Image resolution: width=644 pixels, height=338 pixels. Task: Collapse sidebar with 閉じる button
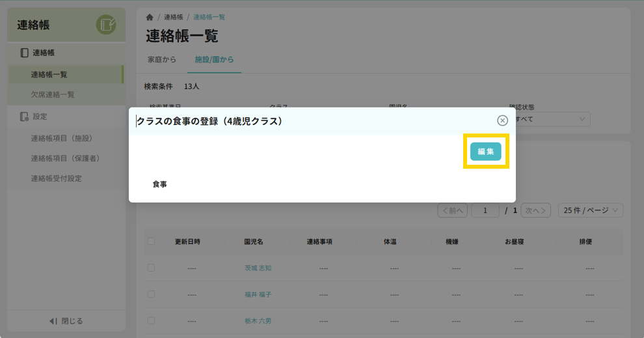pyautogui.click(x=66, y=321)
